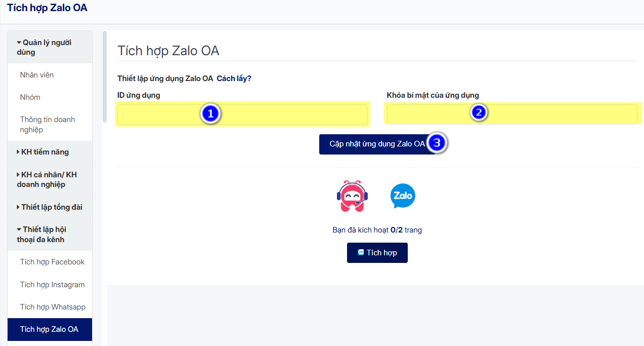Expand the Thiết lập tổng đài section
Screen dimensions: 644x346
click(50, 207)
